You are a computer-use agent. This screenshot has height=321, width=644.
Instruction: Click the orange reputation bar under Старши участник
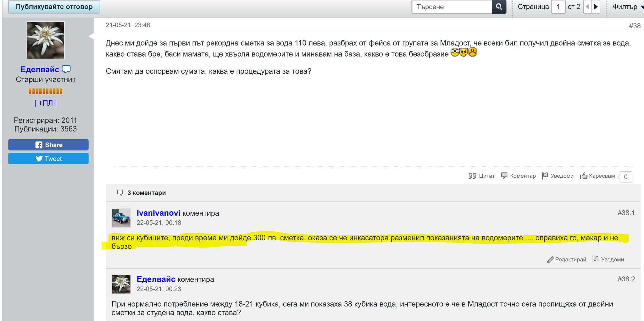pos(46,91)
